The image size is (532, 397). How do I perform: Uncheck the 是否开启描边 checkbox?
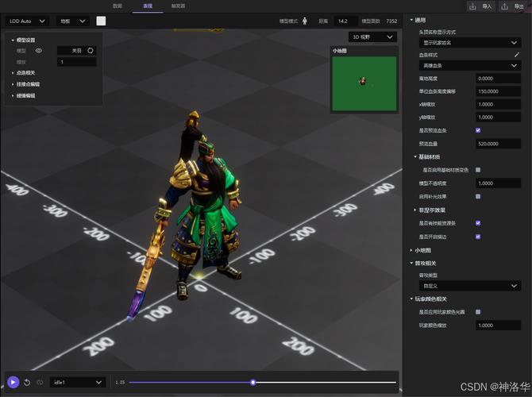pos(478,237)
